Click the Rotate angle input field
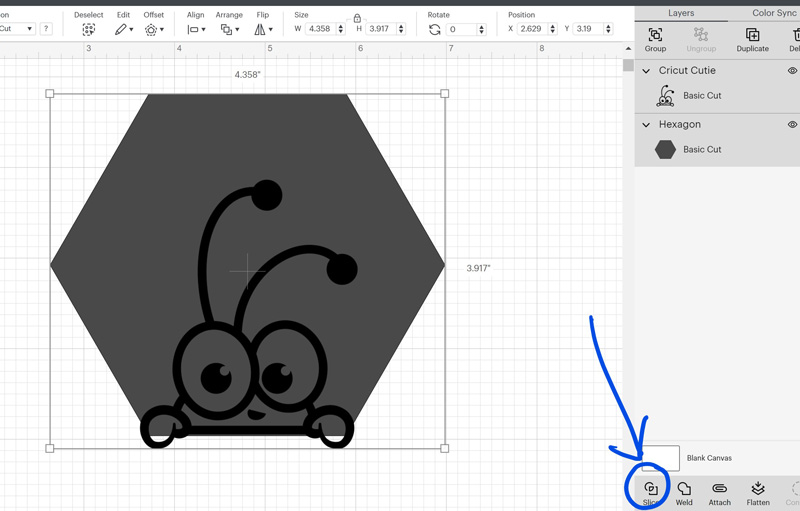The height and width of the screenshot is (511, 800). pyautogui.click(x=461, y=29)
